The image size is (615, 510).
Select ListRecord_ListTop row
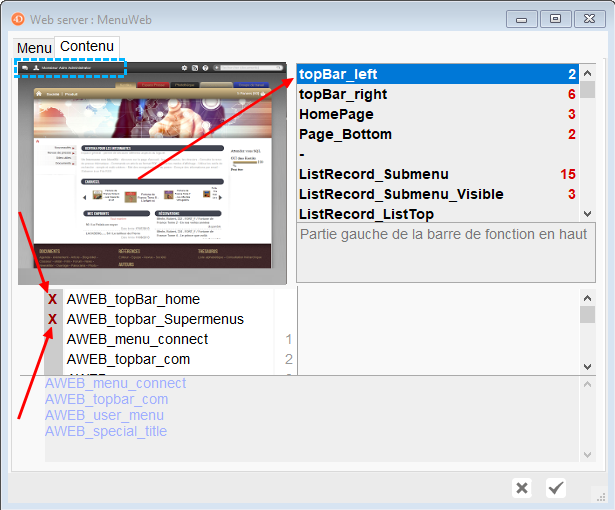pyautogui.click(x=437, y=214)
